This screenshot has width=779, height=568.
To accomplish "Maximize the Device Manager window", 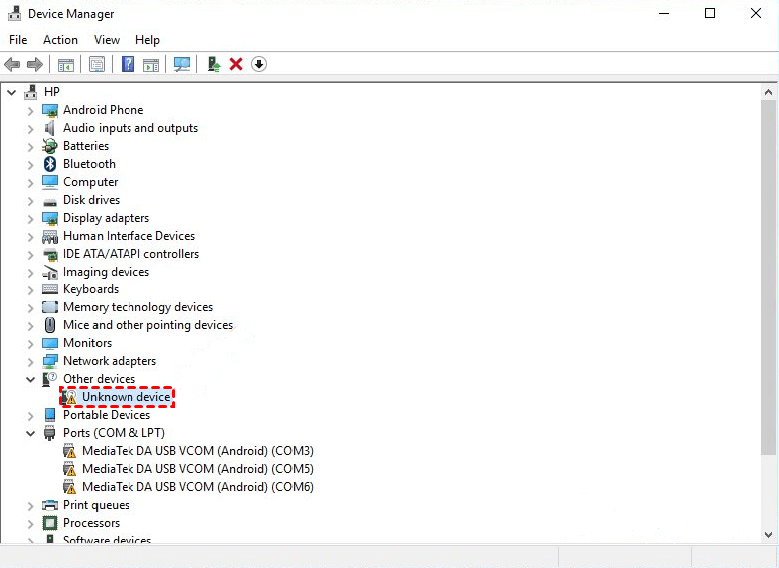I will pyautogui.click(x=710, y=13).
